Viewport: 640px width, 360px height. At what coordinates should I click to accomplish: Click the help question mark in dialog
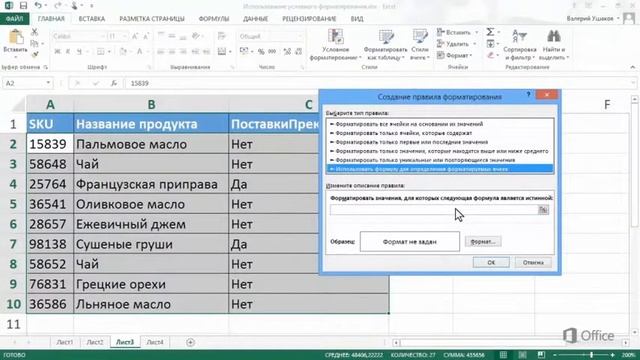pyautogui.click(x=528, y=94)
